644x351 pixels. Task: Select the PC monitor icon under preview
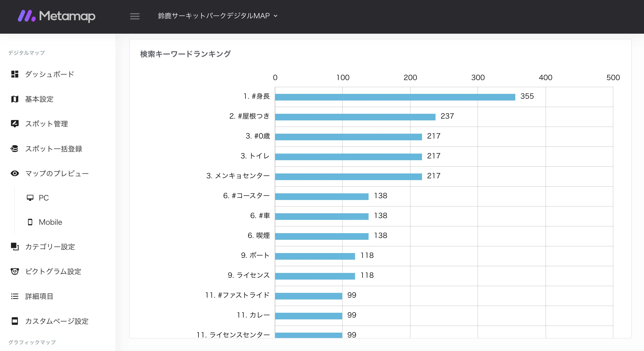30,197
